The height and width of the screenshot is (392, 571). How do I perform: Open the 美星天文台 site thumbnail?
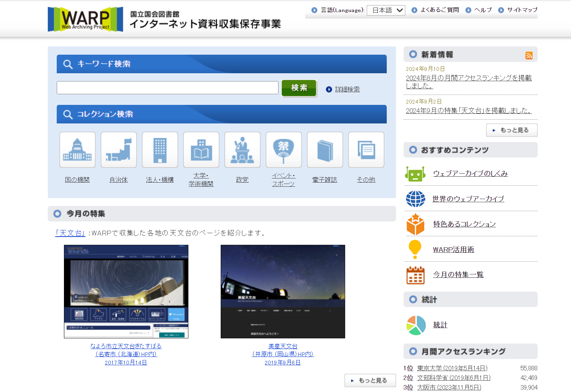pos(283,292)
